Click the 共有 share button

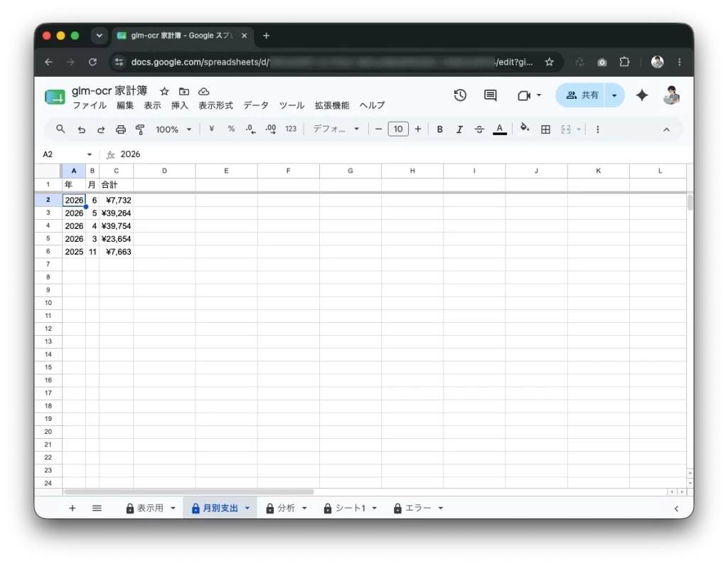581,95
